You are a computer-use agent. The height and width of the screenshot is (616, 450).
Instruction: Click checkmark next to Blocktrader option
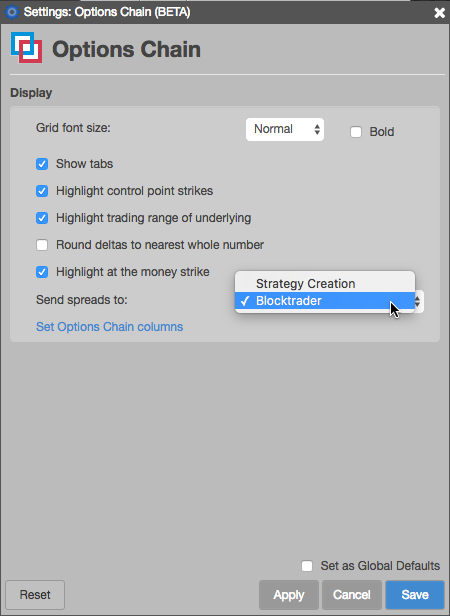click(x=245, y=301)
